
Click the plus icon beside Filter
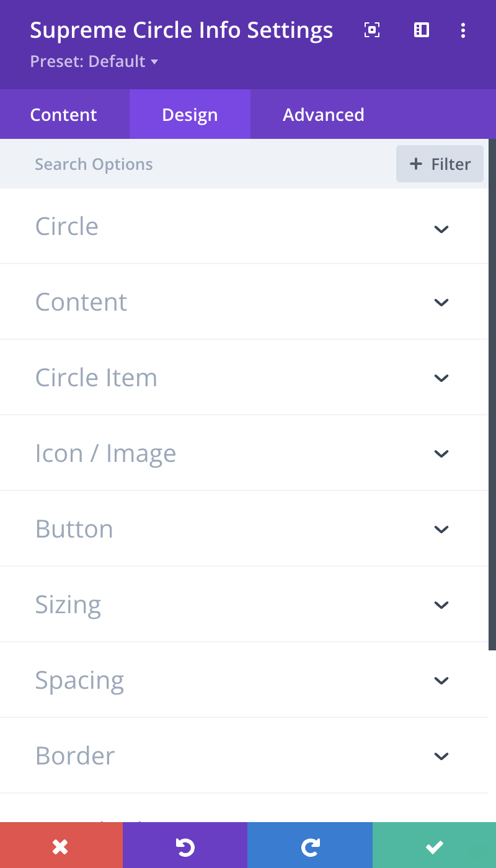click(x=415, y=164)
